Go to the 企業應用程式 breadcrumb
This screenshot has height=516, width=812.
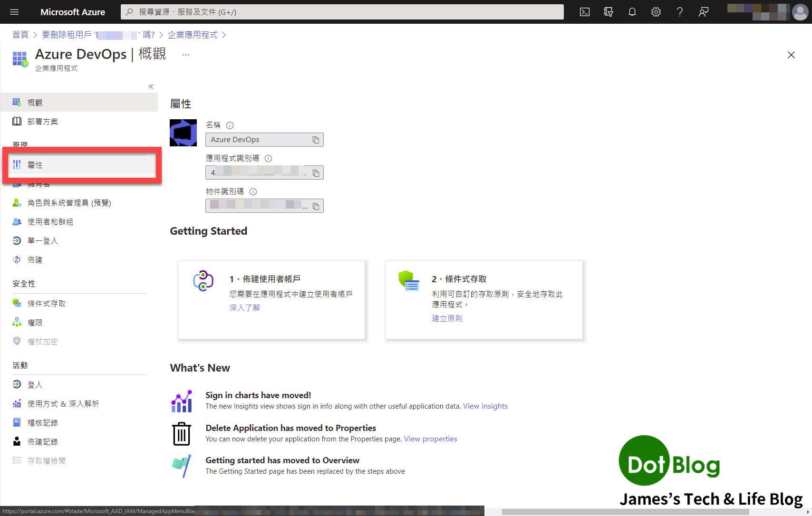pos(193,35)
